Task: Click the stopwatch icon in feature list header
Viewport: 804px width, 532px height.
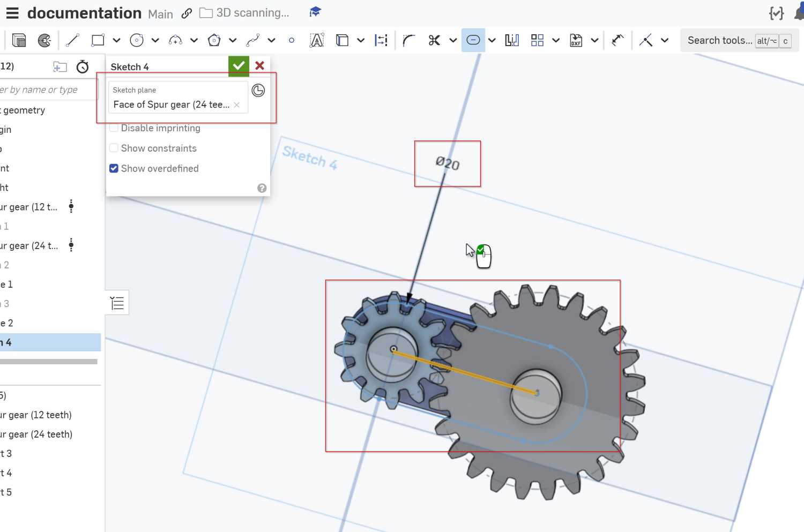Action: pos(83,66)
